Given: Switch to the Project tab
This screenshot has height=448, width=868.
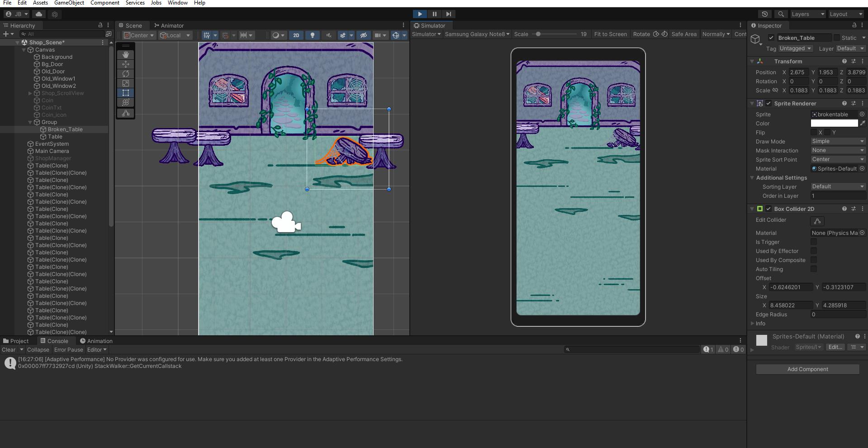Looking at the screenshot, I should pos(16,341).
